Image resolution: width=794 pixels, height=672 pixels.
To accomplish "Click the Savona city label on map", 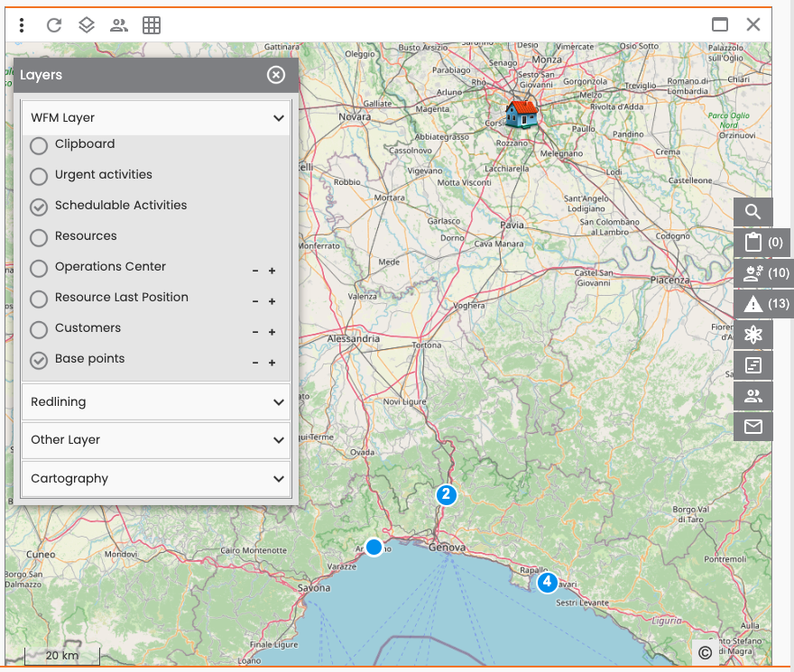I will (314, 588).
